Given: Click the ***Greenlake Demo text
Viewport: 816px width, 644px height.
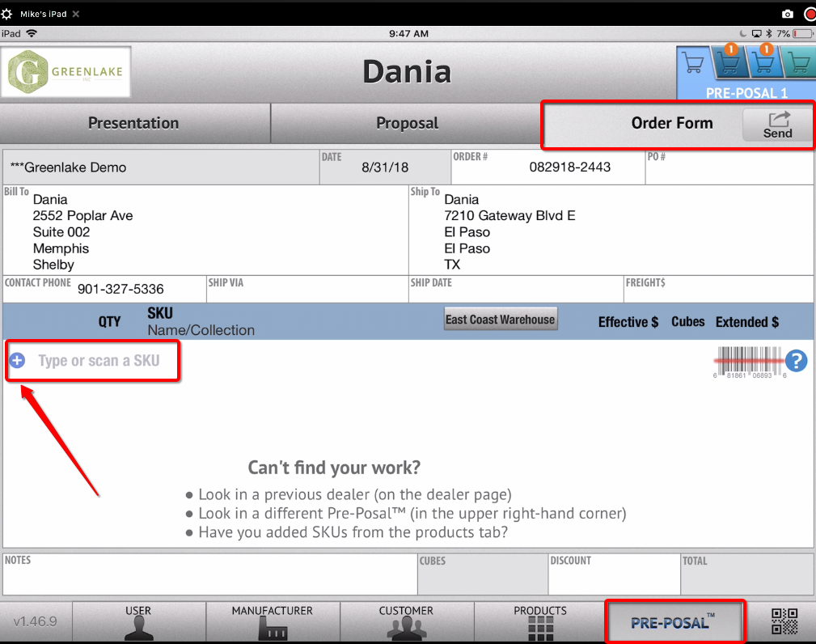Looking at the screenshot, I should click(x=68, y=167).
